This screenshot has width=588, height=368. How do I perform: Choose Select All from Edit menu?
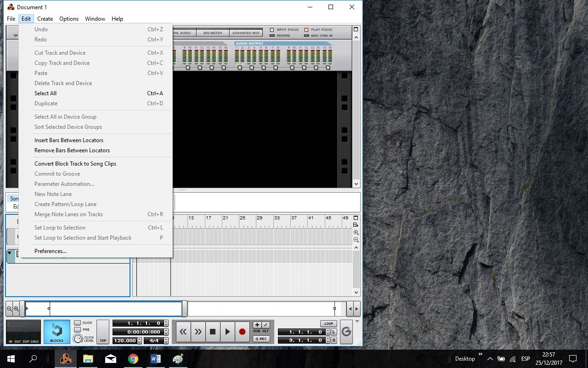tap(96, 93)
